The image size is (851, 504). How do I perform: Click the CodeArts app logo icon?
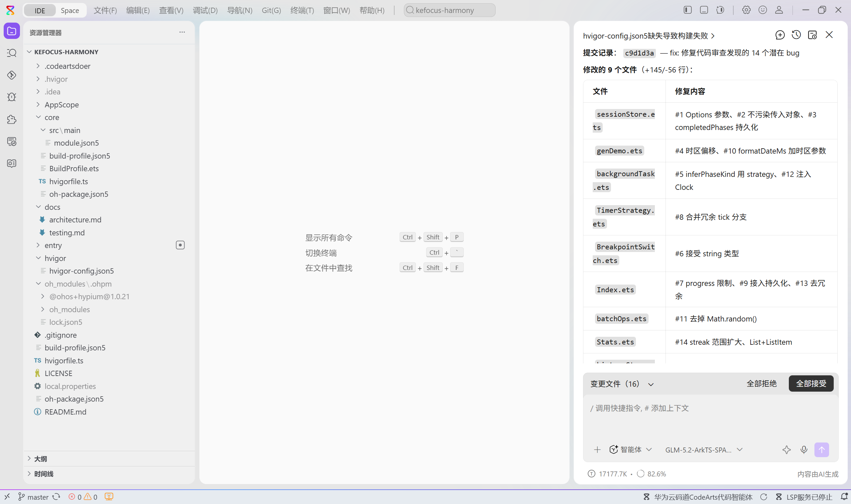(11, 10)
